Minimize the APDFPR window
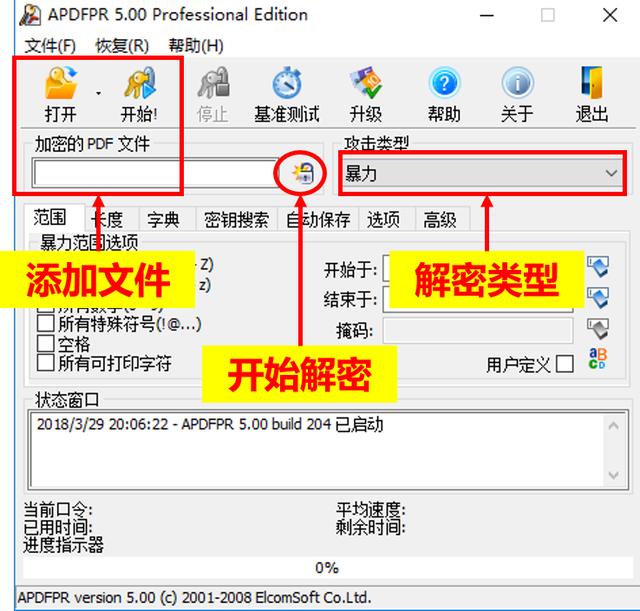Viewport: 640px width, 611px height. 487,16
